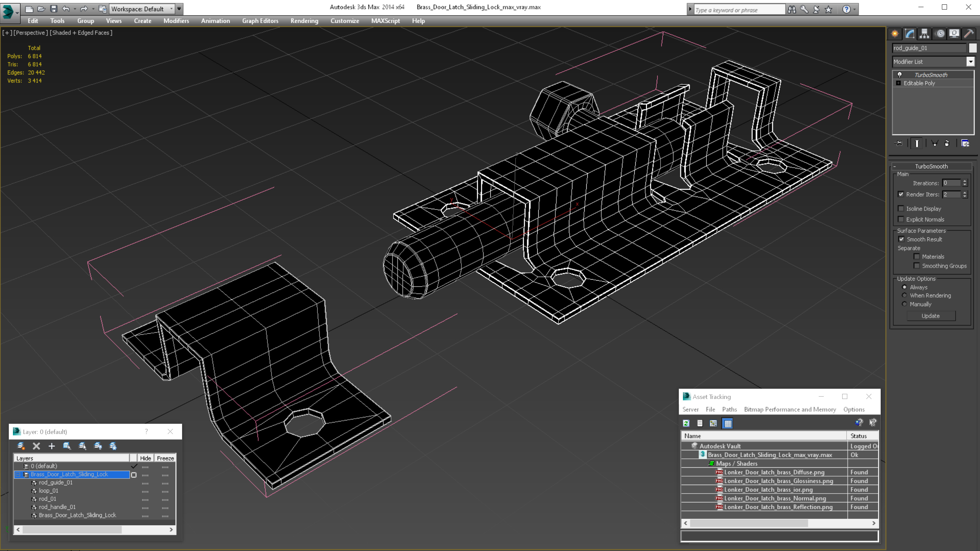Click the TurboSmooth lightbulb visibility icon

[x=900, y=74]
